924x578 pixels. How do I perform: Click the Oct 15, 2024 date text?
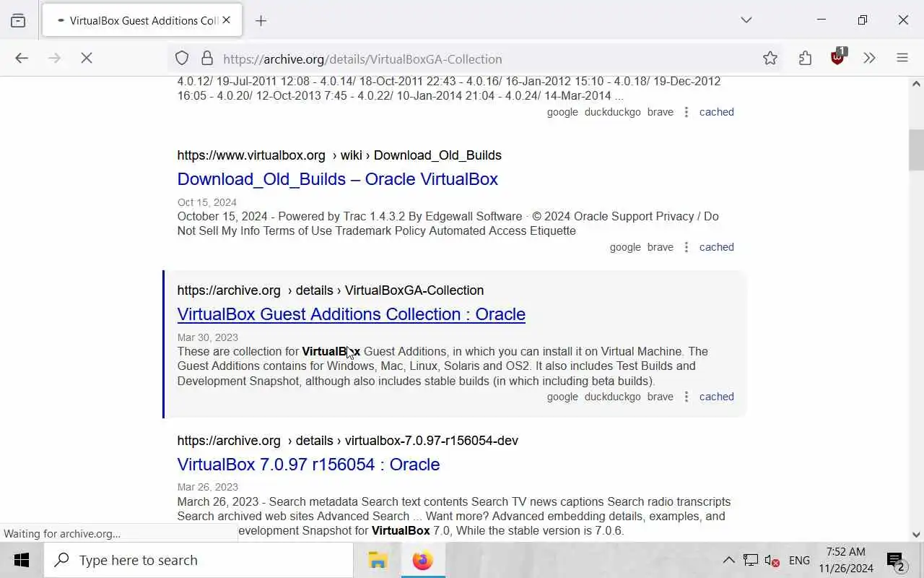[x=206, y=202]
